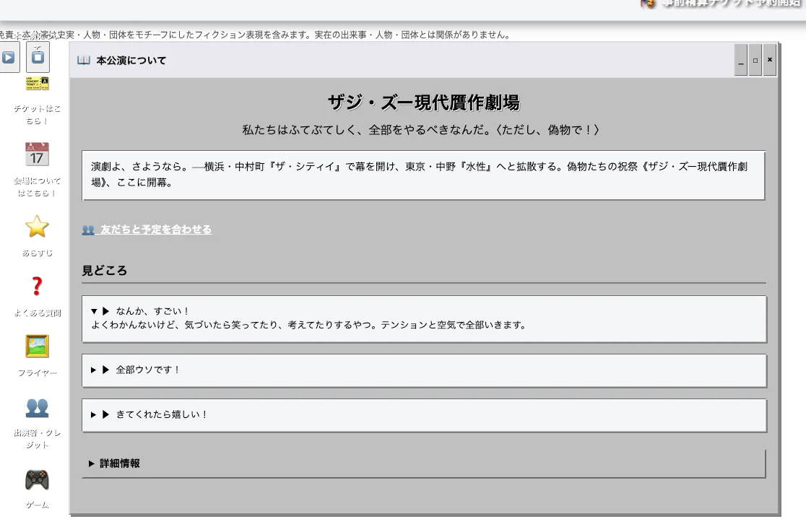Open the red question mark FAQ icon
This screenshot has width=806, height=532.
point(37,287)
